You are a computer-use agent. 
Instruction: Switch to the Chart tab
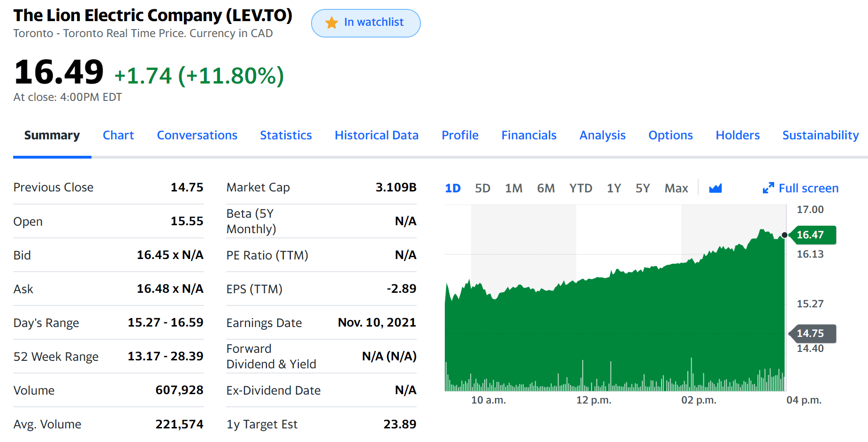click(118, 135)
